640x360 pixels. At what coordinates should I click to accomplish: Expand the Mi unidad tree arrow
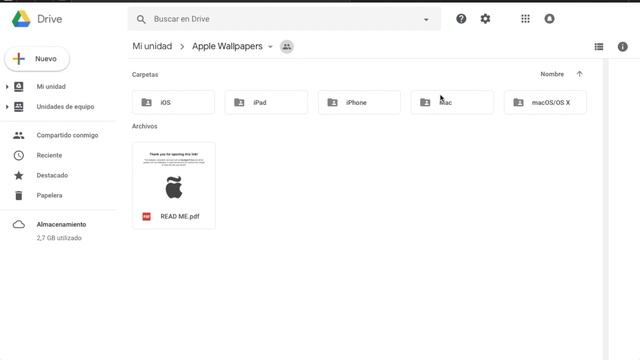tap(7, 87)
